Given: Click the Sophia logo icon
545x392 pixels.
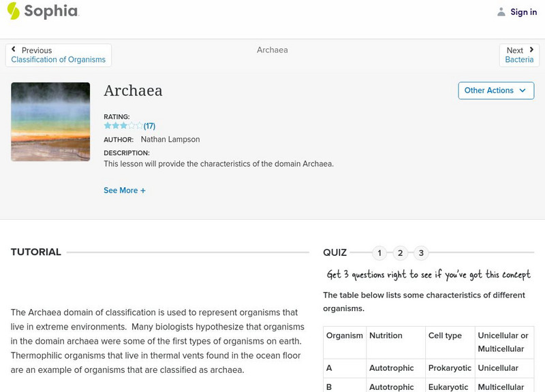Looking at the screenshot, I should (14, 11).
